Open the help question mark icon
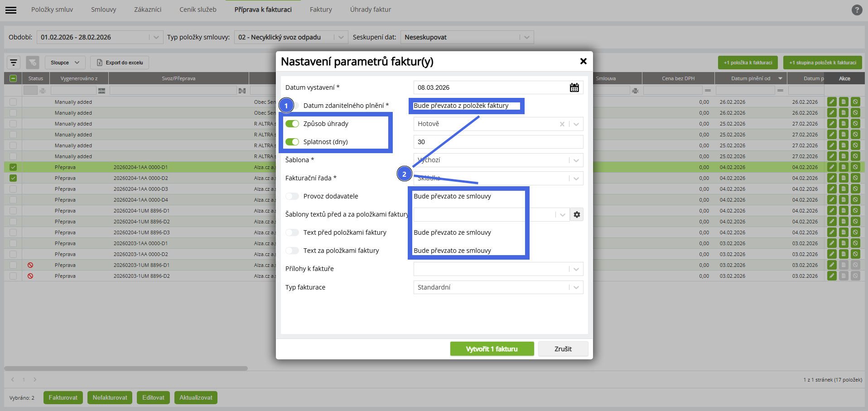Screen dimensions: 868x411 857,10
